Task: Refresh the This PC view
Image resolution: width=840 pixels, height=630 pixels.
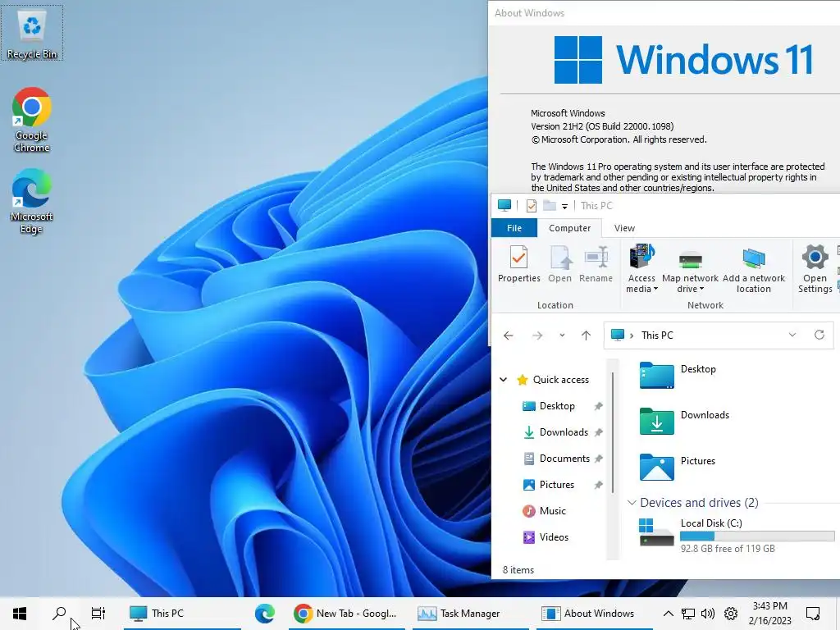Action: coord(819,335)
